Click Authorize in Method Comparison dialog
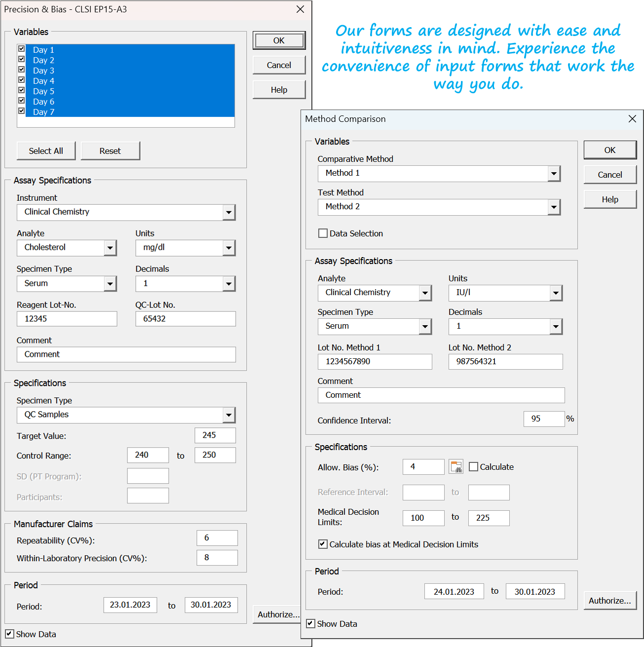 pos(609,601)
